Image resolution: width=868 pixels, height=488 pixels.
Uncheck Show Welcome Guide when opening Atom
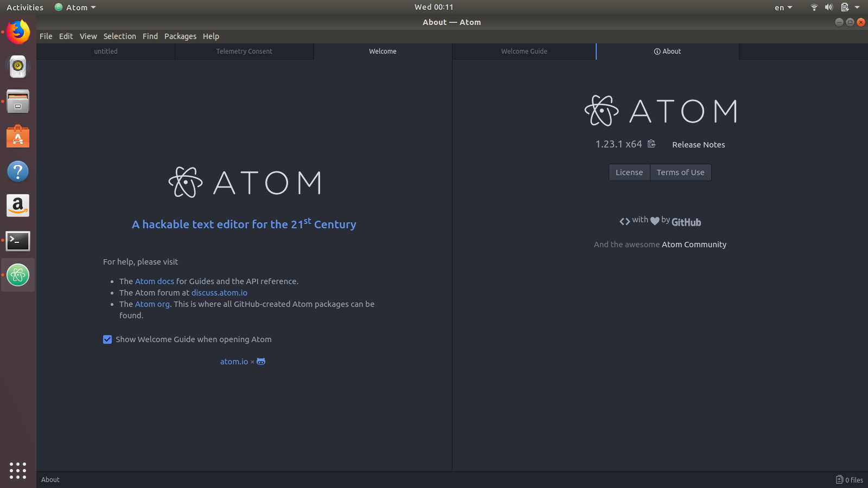click(107, 339)
